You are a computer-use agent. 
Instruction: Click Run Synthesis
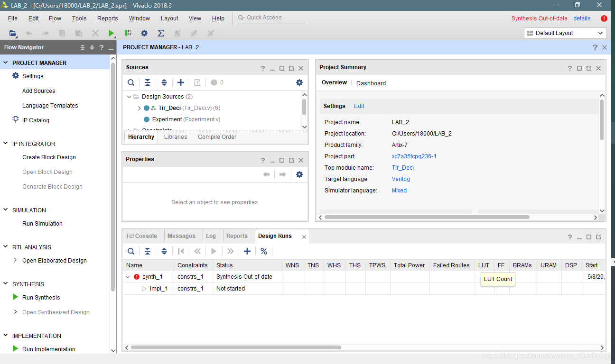tap(41, 298)
